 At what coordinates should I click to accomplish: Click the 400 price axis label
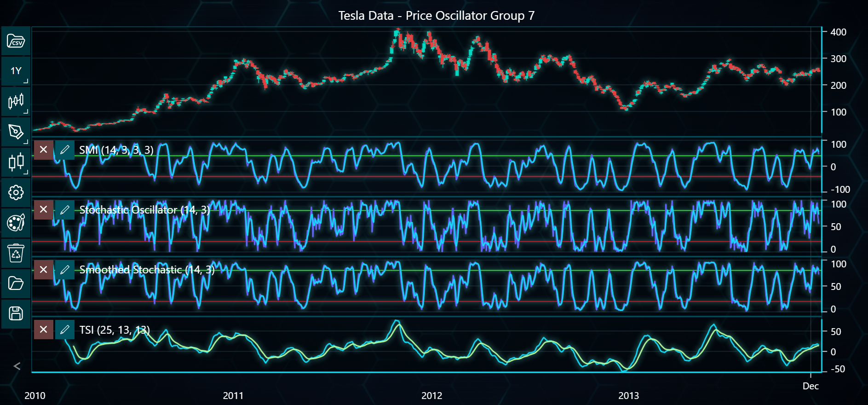tap(838, 32)
